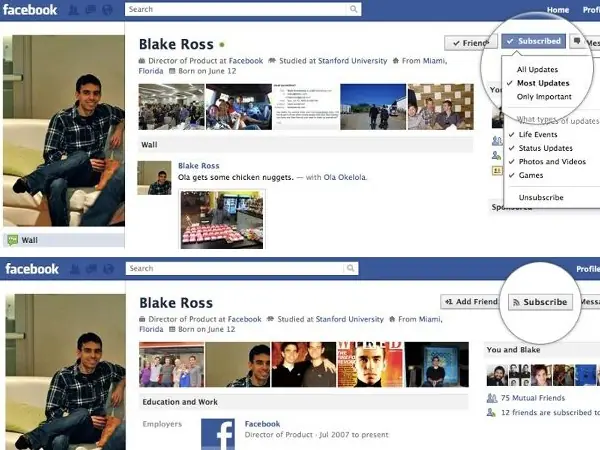The height and width of the screenshot is (450, 600).
Task: Open wall post author avatar
Action: (154, 178)
